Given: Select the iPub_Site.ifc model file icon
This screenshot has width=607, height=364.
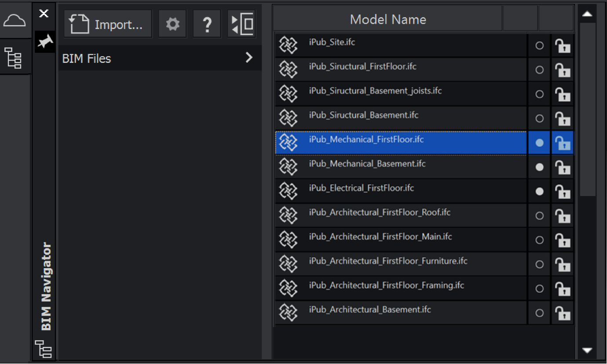Looking at the screenshot, I should 289,45.
